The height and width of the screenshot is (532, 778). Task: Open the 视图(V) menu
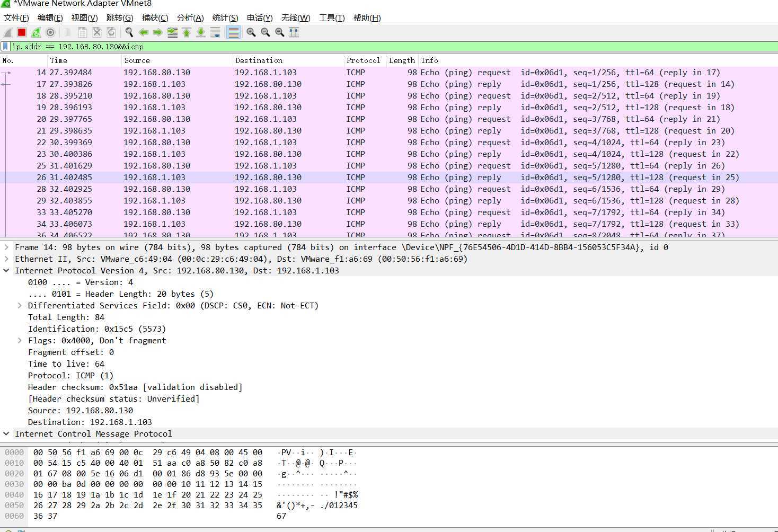85,17
